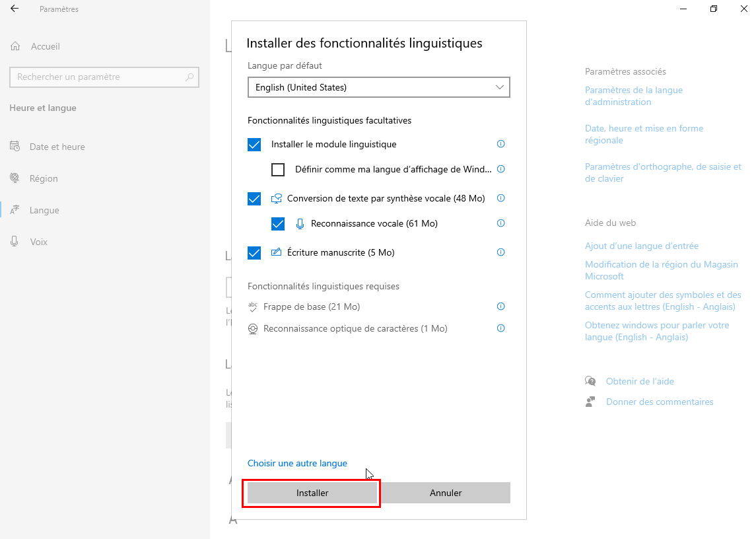The image size is (756, 539).
Task: Open info icon for Conversion de texte par synthèse vocale
Action: [500, 198]
